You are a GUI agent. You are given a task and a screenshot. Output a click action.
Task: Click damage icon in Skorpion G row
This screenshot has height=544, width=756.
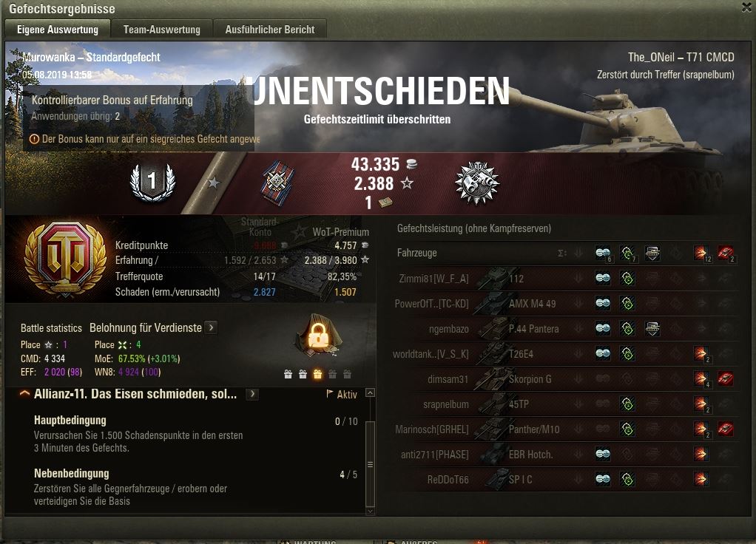pos(701,378)
